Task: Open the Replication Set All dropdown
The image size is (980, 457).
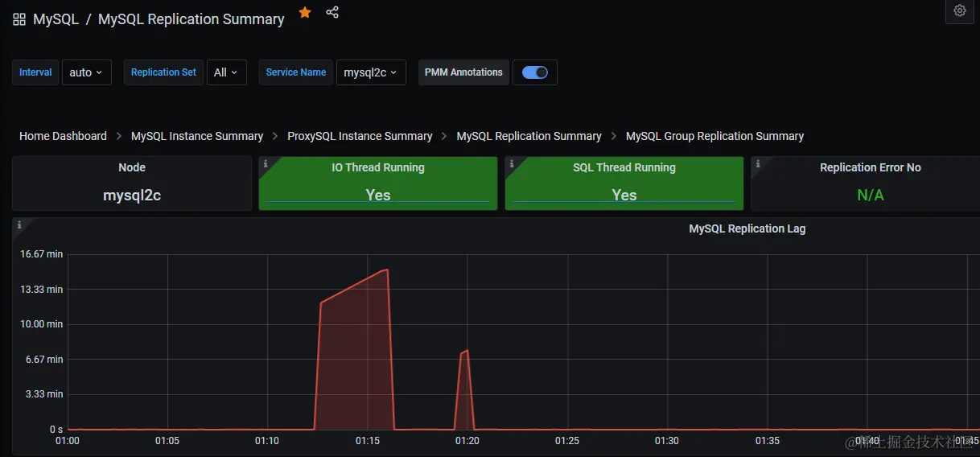Action: click(226, 72)
